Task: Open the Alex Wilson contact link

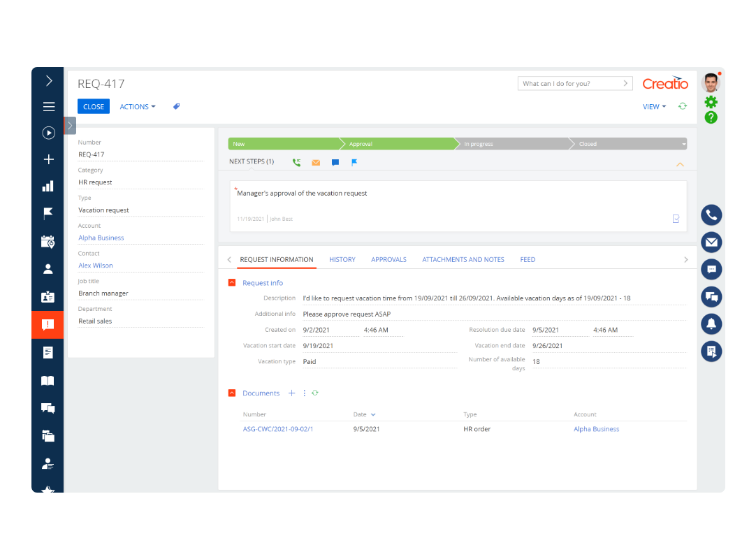Action: [x=96, y=266]
